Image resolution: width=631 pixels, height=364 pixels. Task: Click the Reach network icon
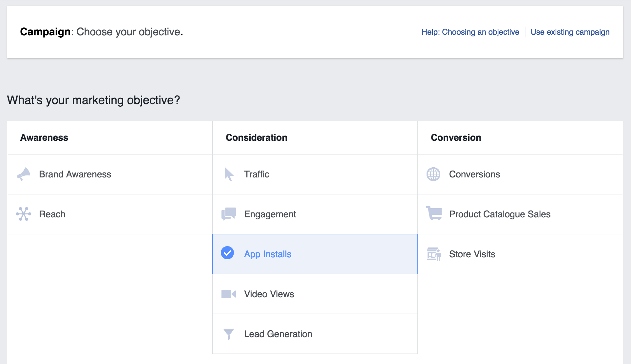pyautogui.click(x=24, y=214)
